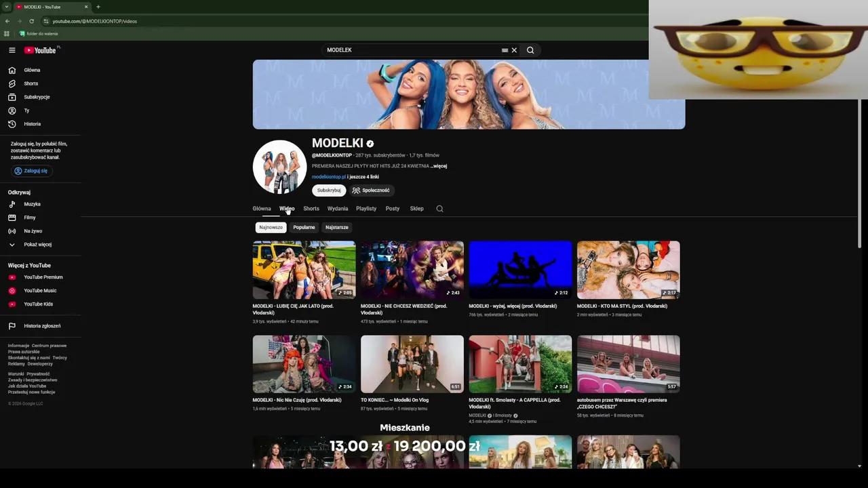Viewport: 868px width, 488px height.
Task: Click Prawa autorskie footer link
Action: click(24, 352)
